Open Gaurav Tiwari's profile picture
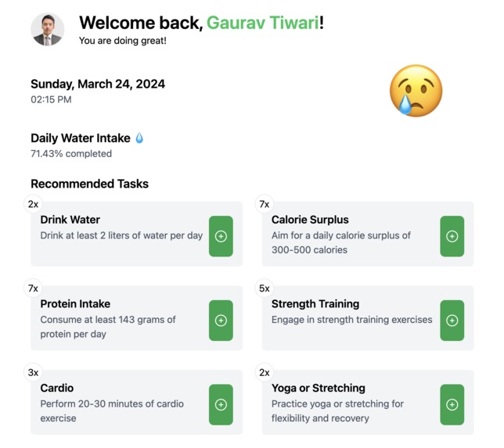 [x=48, y=30]
